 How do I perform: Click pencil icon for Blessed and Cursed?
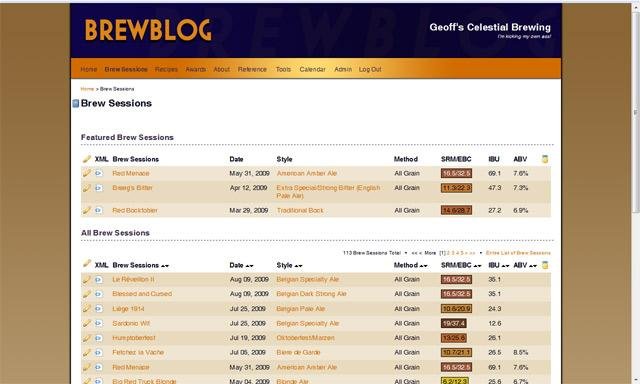(87, 294)
